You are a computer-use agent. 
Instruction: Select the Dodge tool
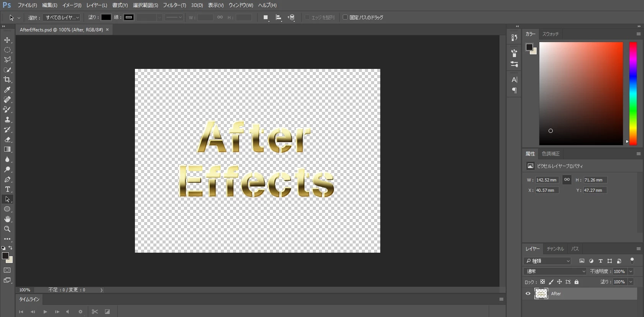7,169
